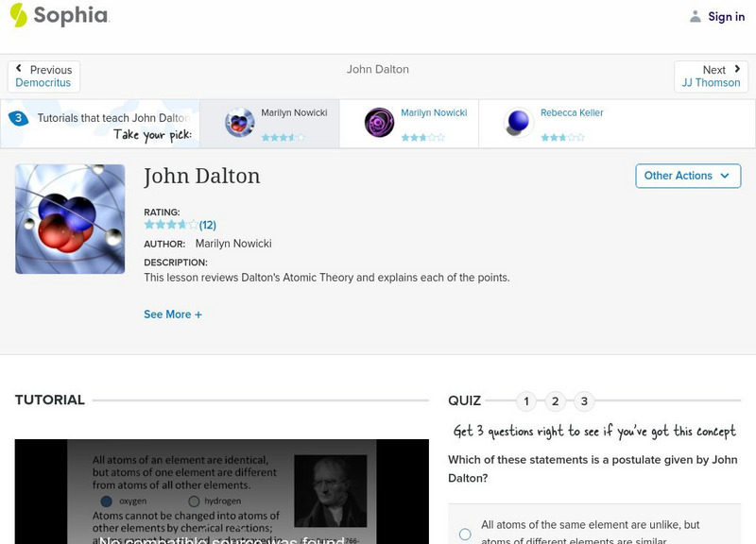Click the blue sphere thumbnail

518,122
